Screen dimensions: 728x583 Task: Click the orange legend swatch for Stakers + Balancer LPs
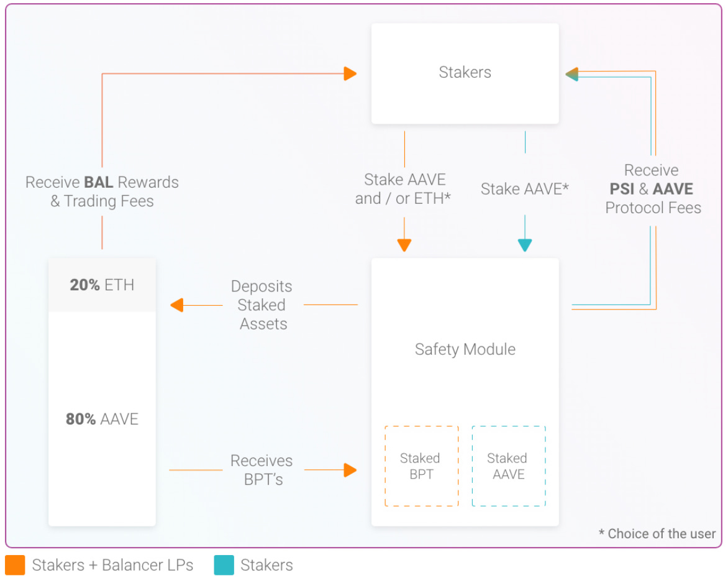click(x=16, y=565)
